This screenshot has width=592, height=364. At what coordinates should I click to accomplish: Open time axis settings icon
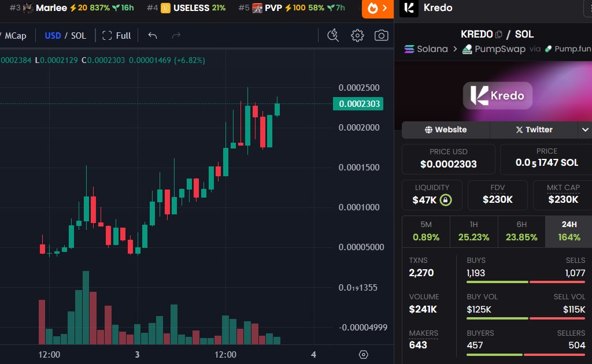(363, 355)
